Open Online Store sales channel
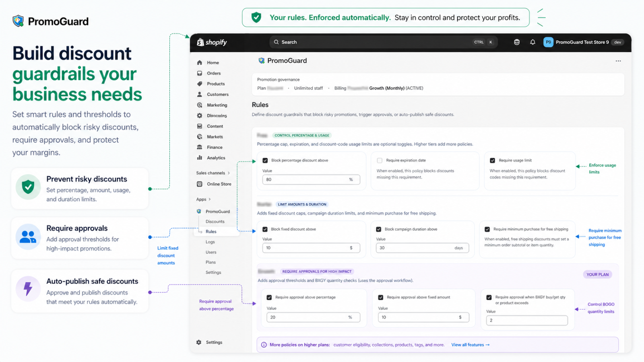Image resolution: width=644 pixels, height=362 pixels. pos(219,184)
